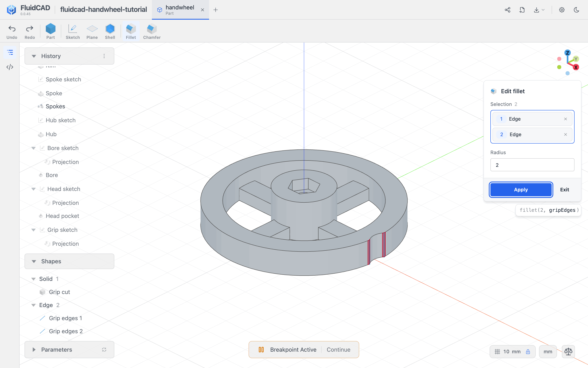Collapse the Head sketch tree item
The height and width of the screenshot is (368, 588).
click(33, 189)
